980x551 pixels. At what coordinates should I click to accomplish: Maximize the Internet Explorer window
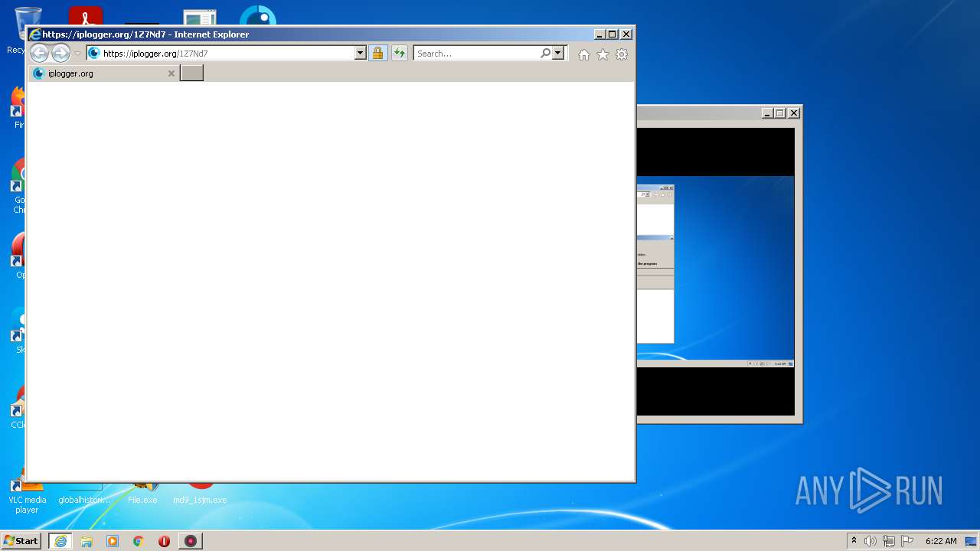point(612,34)
